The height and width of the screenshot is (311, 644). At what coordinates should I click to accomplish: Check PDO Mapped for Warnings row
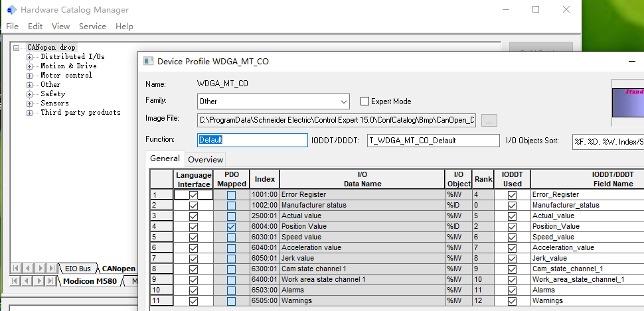231,301
